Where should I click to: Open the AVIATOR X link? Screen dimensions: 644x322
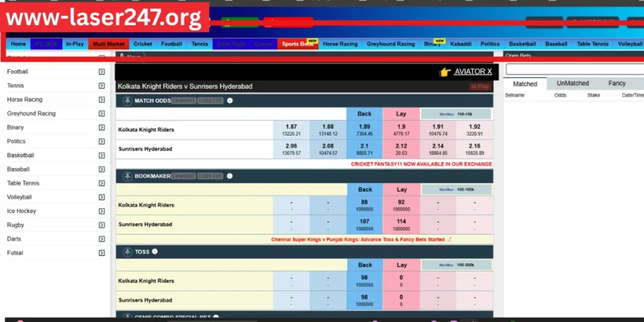click(x=473, y=72)
